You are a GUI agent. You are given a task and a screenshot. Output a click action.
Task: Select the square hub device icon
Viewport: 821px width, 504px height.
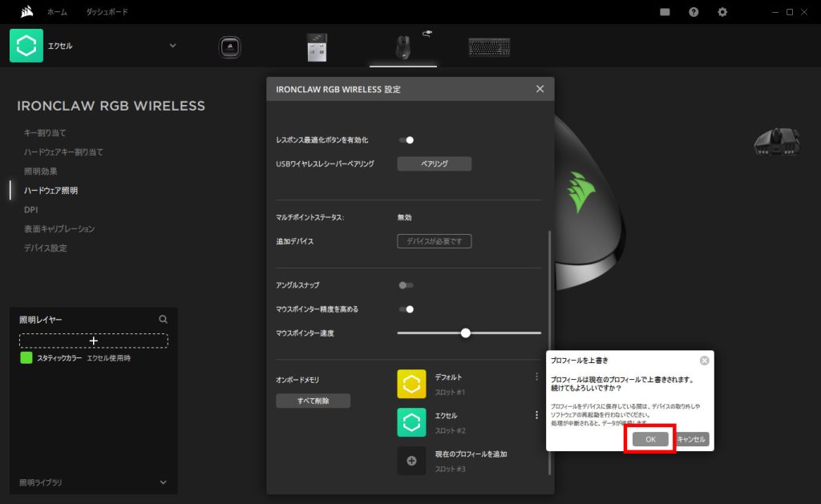229,47
